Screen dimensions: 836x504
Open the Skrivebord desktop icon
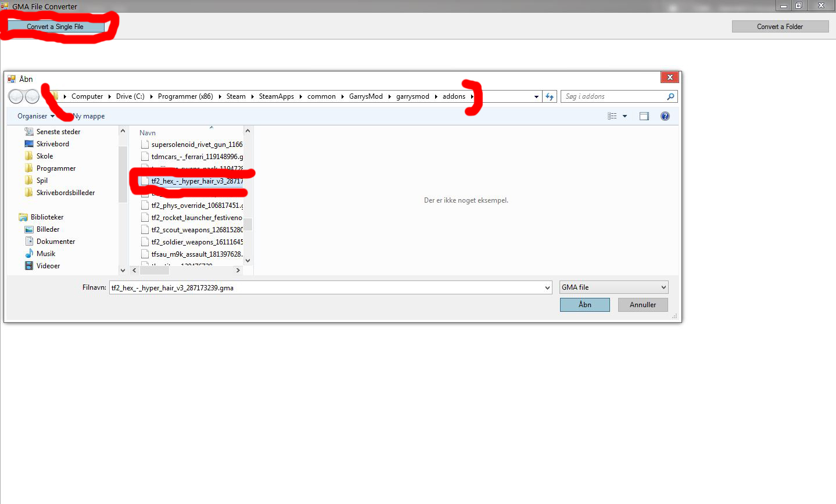29,144
